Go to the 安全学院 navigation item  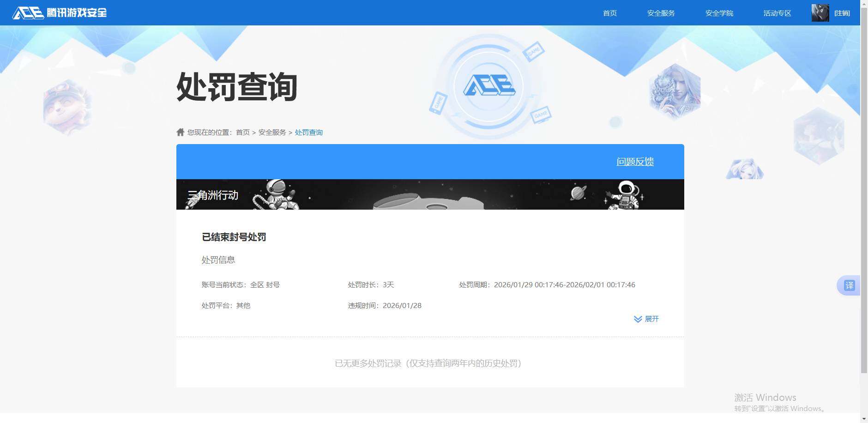719,13
